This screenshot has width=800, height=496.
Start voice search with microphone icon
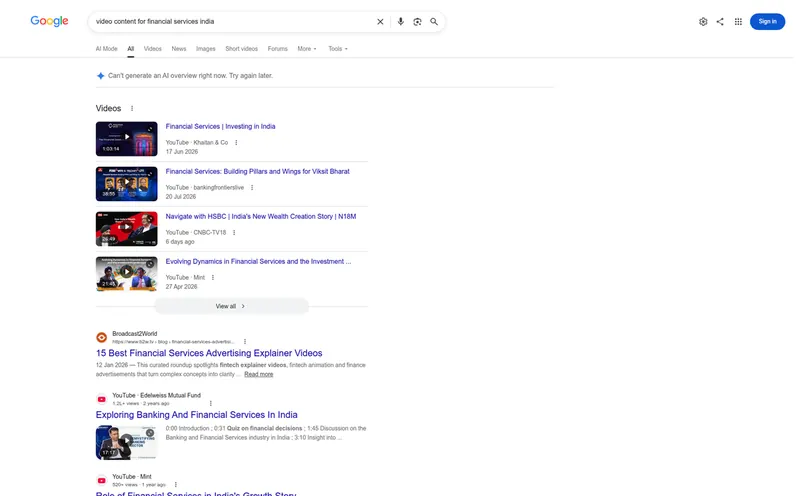click(x=401, y=21)
